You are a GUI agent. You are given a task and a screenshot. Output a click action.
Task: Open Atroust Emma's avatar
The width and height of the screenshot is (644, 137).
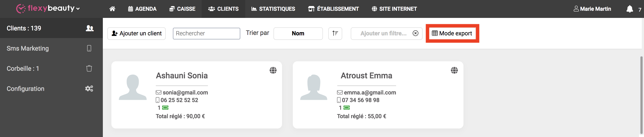[x=314, y=87]
